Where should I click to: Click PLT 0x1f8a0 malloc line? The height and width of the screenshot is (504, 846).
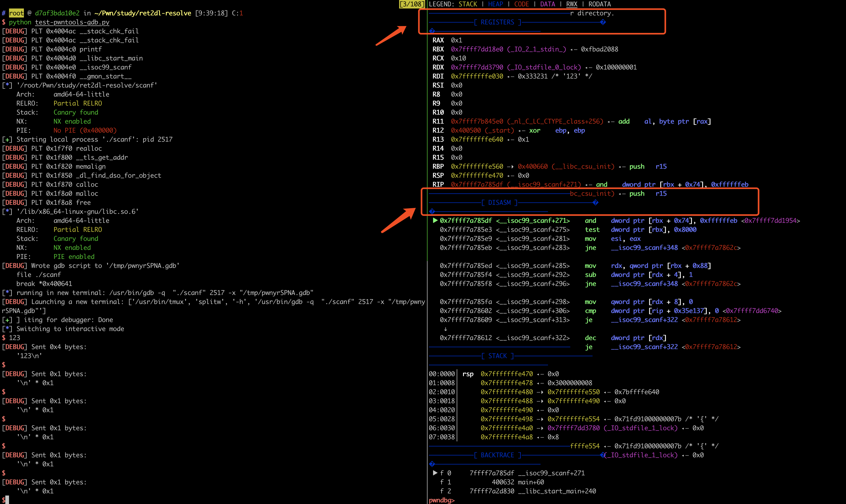(50, 193)
